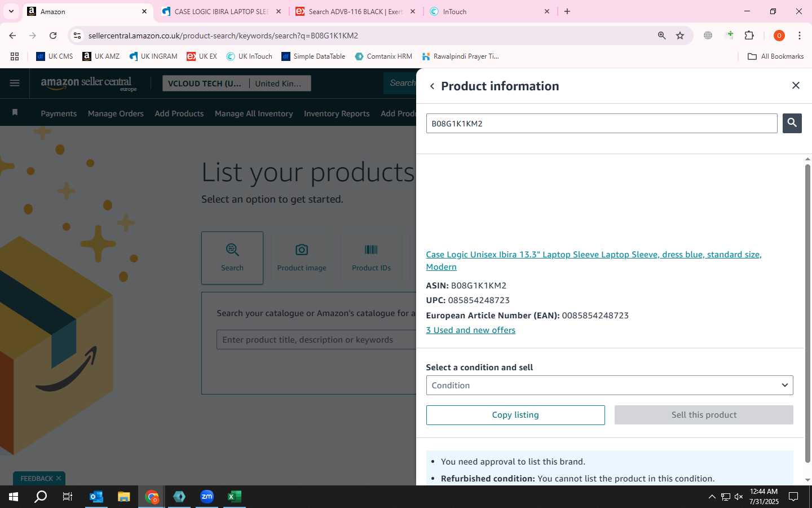Viewport: 812px width, 508px height.
Task: View site information icon in address bar
Action: coord(77,36)
